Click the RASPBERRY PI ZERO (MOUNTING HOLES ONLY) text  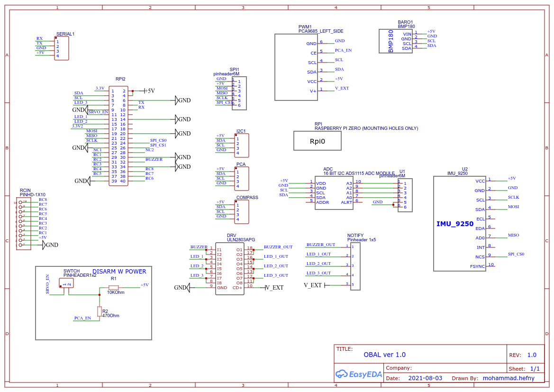pos(366,128)
